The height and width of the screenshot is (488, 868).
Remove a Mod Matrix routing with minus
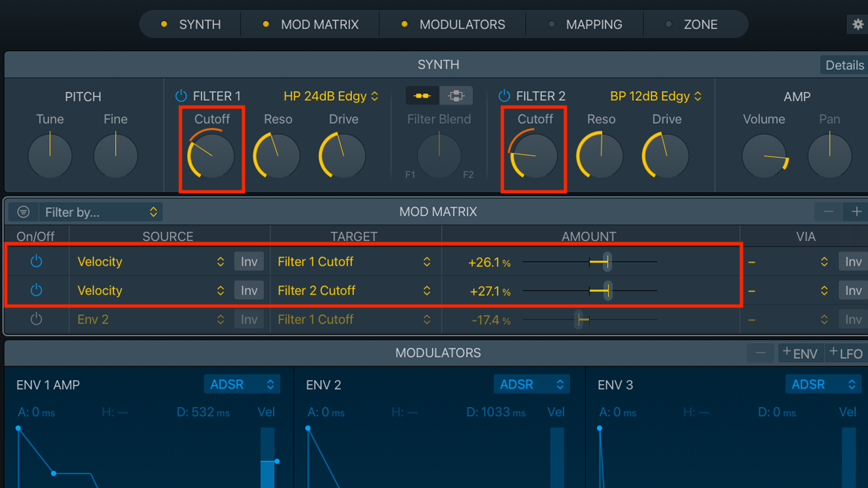pyautogui.click(x=828, y=211)
